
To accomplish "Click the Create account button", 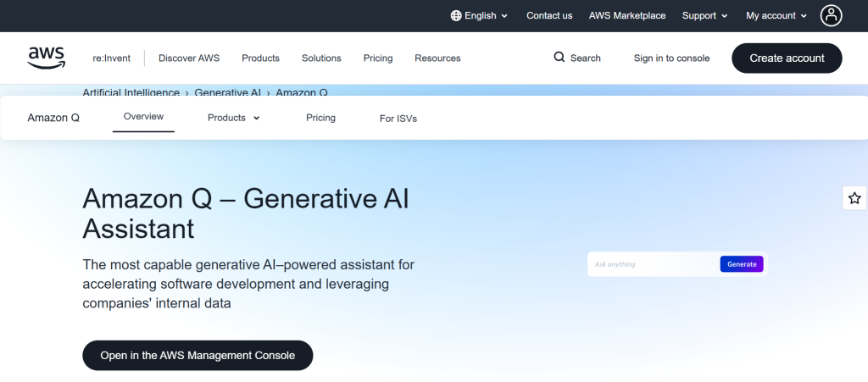I will [787, 58].
